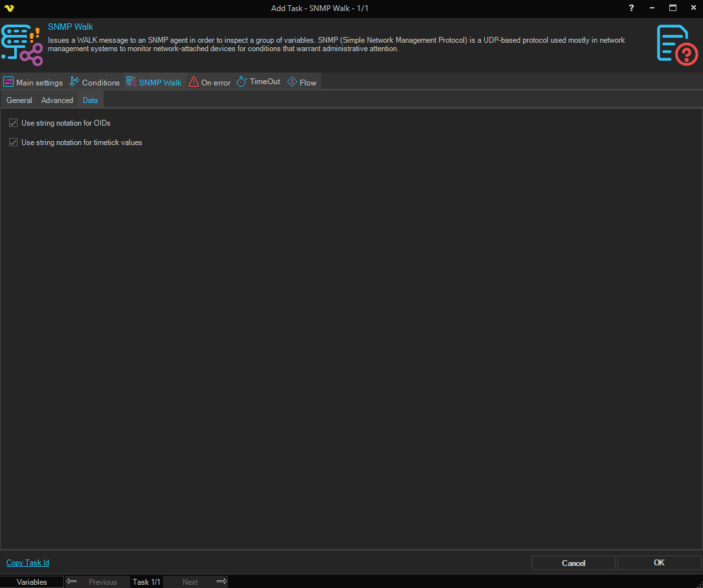The image size is (703, 588).
Task: Toggle Use string notation for timetick values
Action: click(x=13, y=142)
